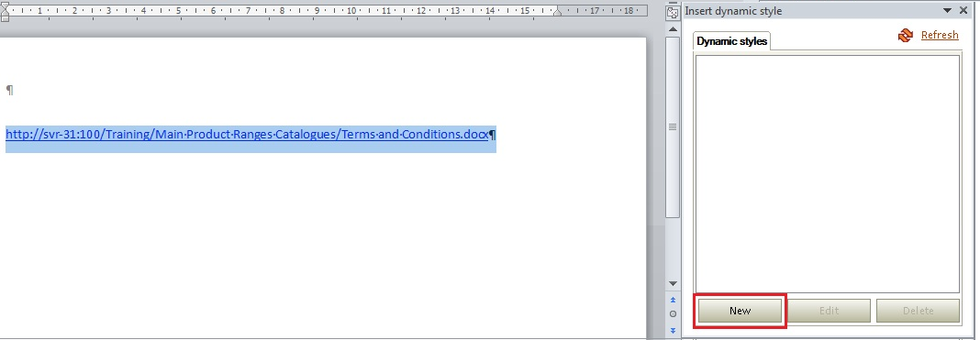Click the Terms and Conditions.docx hyperlink

[x=247, y=134]
